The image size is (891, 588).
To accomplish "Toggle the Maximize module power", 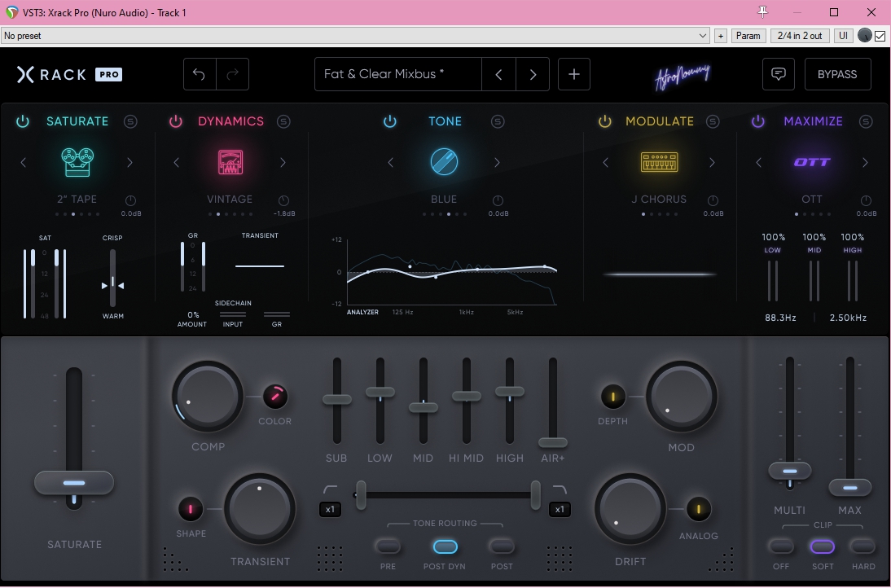I will click(758, 121).
